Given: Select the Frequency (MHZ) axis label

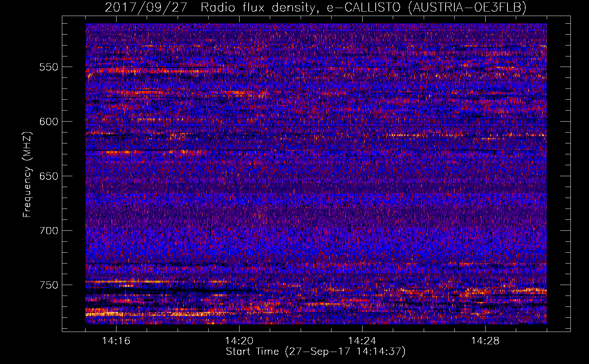Looking at the screenshot, I should 27,175.
